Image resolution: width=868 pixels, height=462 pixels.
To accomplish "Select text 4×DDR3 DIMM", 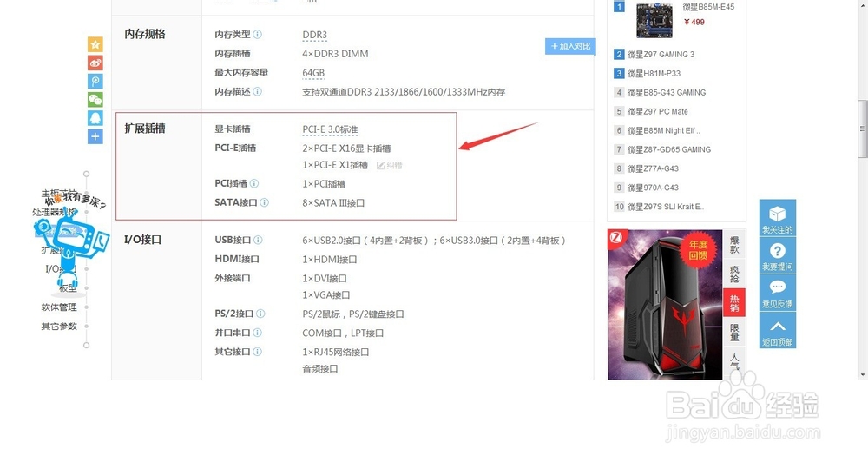I will (x=335, y=54).
